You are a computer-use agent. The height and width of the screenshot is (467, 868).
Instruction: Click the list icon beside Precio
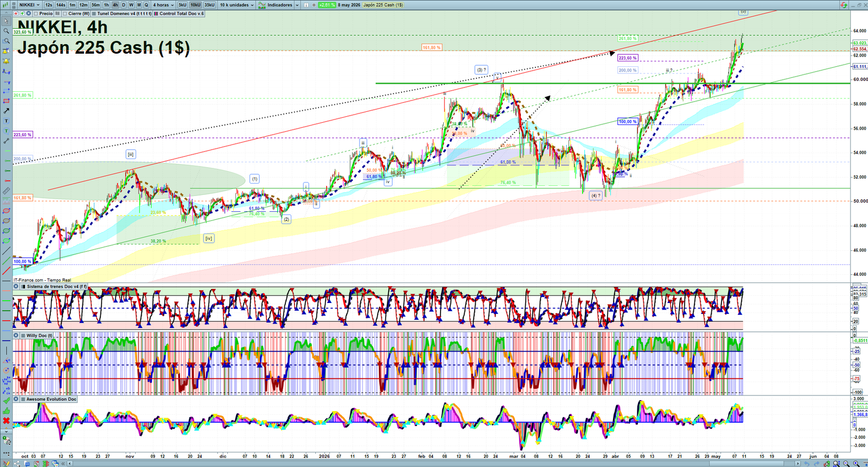pos(58,13)
